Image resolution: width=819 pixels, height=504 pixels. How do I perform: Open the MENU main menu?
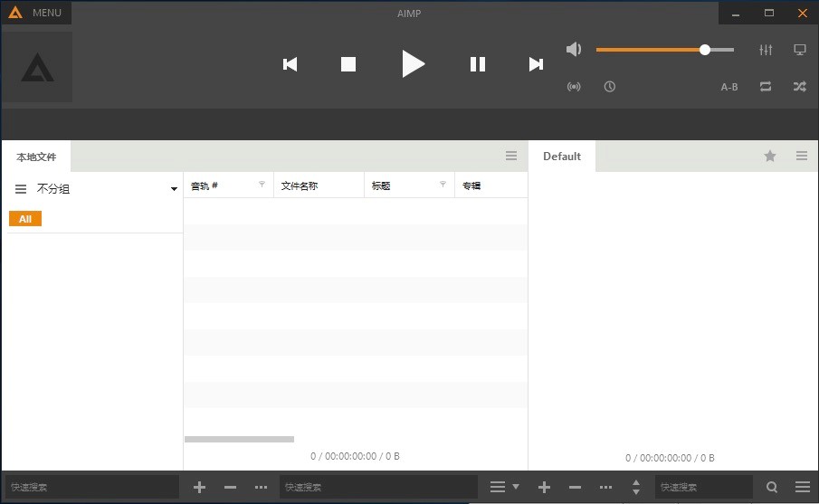point(36,13)
